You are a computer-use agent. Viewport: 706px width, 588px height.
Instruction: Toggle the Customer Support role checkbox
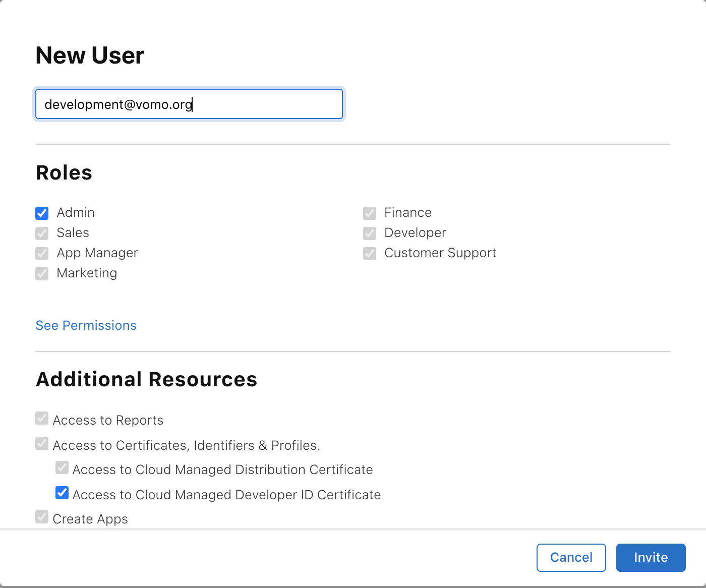coord(370,254)
